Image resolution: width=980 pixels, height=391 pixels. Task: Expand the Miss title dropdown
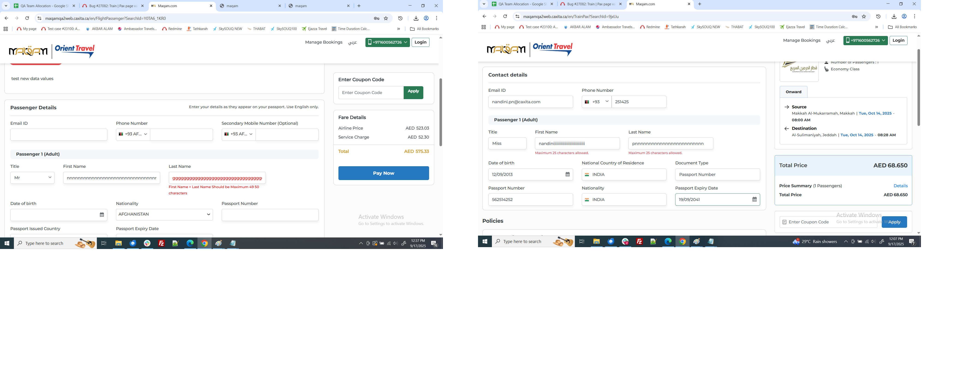pyautogui.click(x=507, y=143)
